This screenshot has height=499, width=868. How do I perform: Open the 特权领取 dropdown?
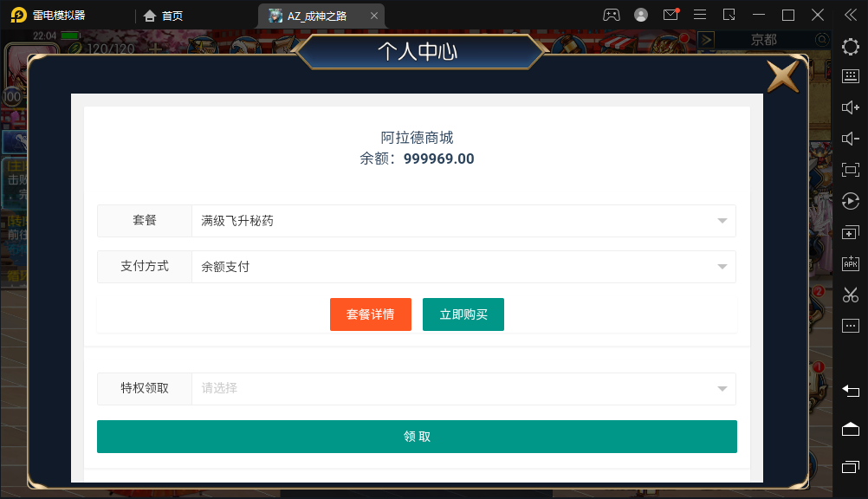click(463, 389)
